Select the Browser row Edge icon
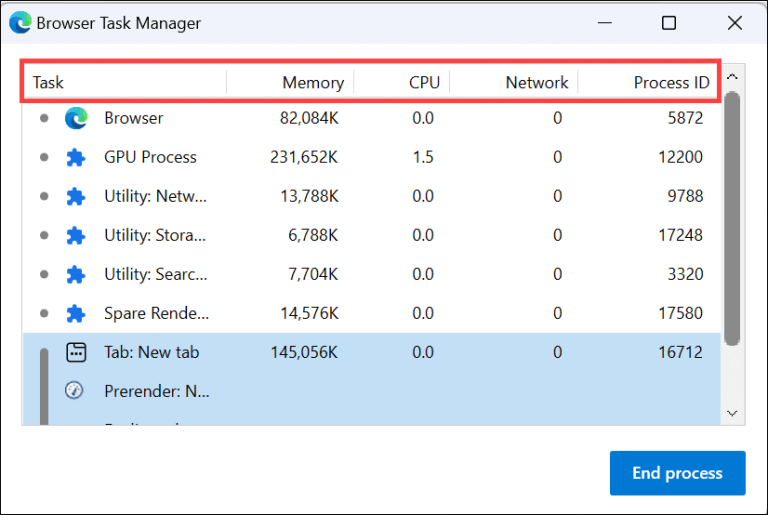 point(76,118)
